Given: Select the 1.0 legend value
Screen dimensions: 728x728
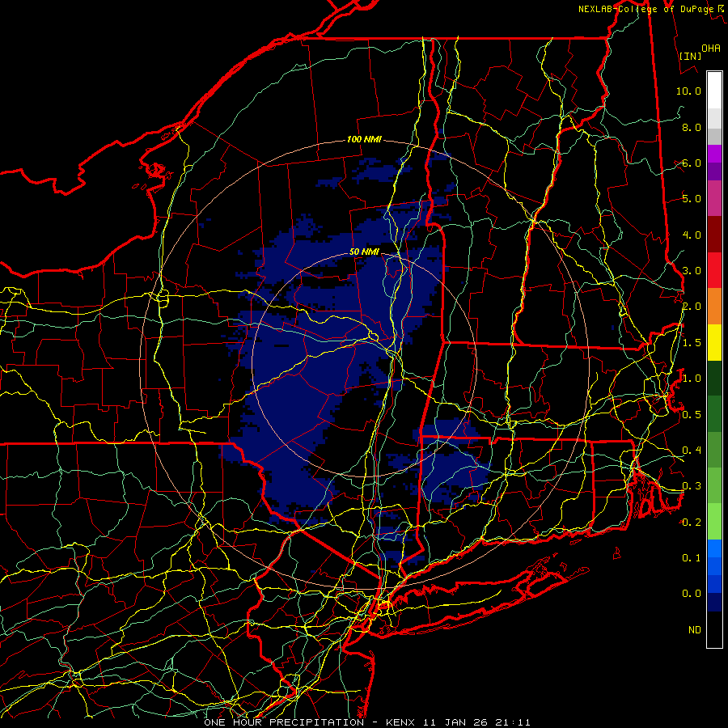Looking at the screenshot, I should [692, 379].
